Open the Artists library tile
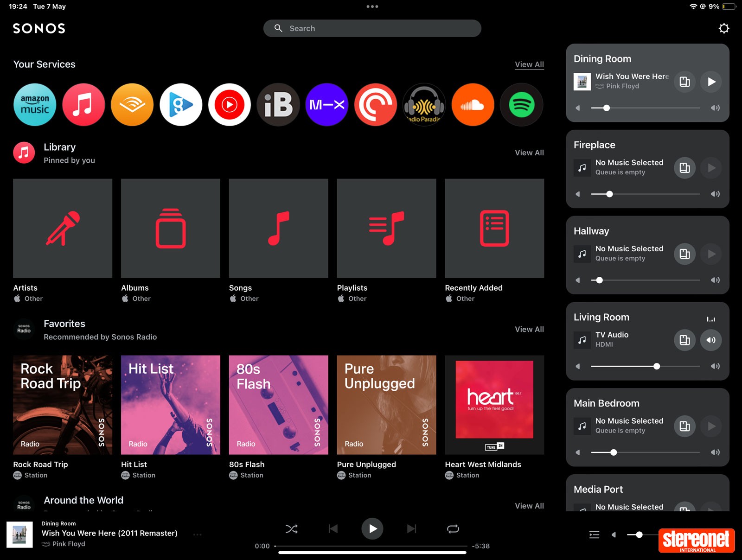Screen dimensions: 742x560 [63, 228]
